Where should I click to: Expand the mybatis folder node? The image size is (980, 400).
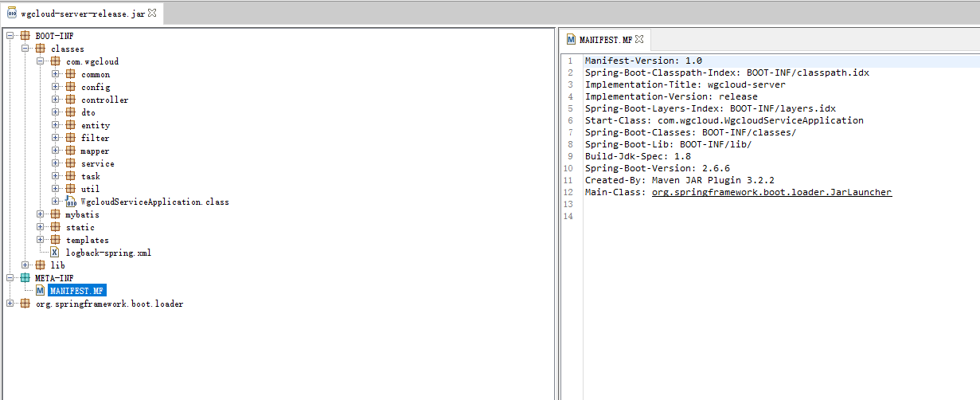click(x=40, y=214)
